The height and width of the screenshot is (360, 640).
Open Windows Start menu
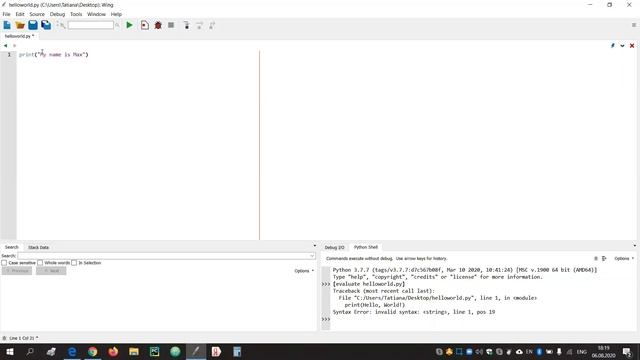[9, 351]
